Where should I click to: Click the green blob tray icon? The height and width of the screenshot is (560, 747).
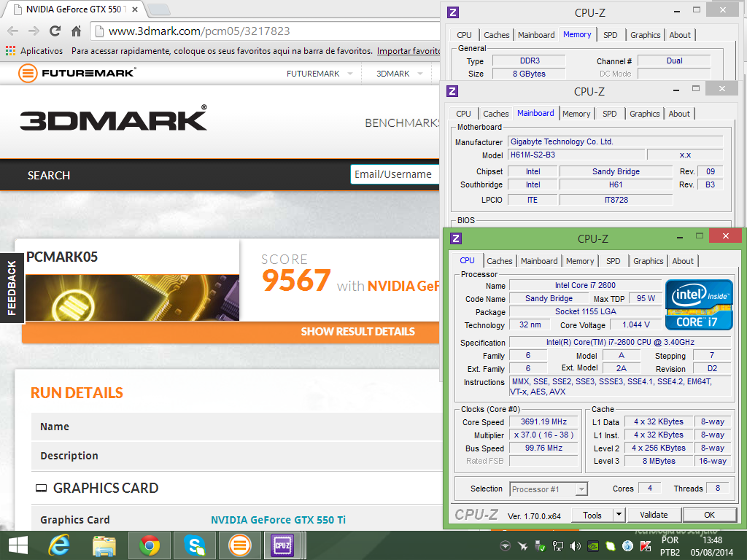pyautogui.click(x=611, y=545)
